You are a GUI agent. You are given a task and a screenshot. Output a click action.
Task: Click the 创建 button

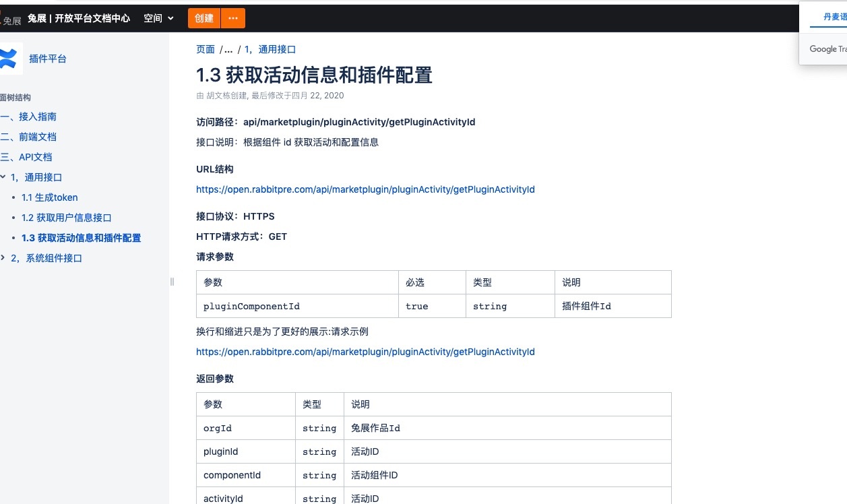204,18
